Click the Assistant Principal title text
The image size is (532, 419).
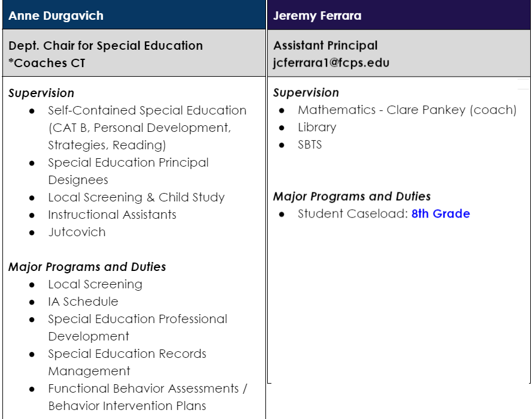pyautogui.click(x=325, y=46)
